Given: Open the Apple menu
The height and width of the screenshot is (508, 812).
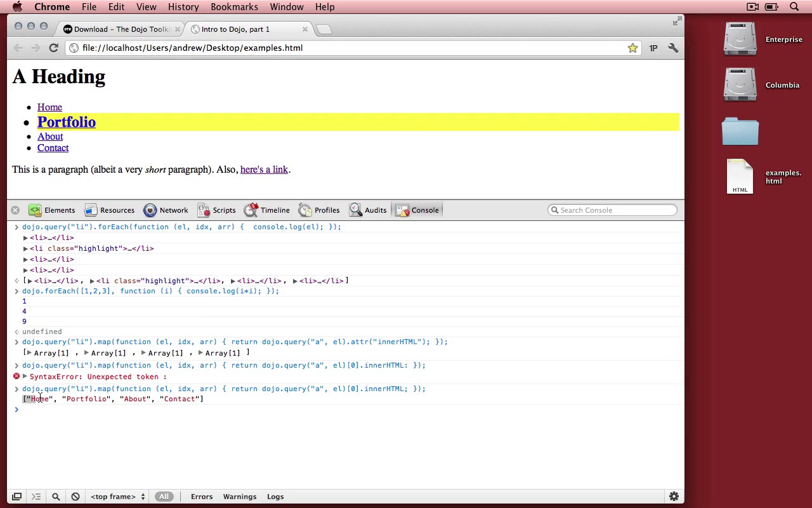Looking at the screenshot, I should (x=17, y=7).
